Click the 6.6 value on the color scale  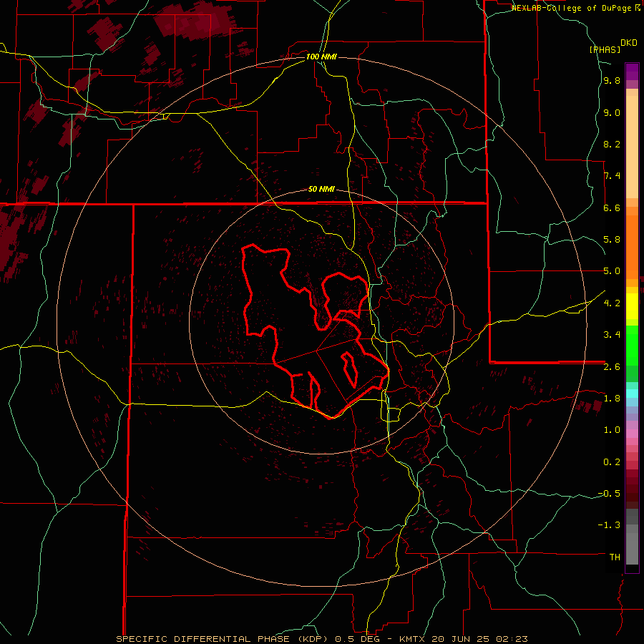[612, 208]
